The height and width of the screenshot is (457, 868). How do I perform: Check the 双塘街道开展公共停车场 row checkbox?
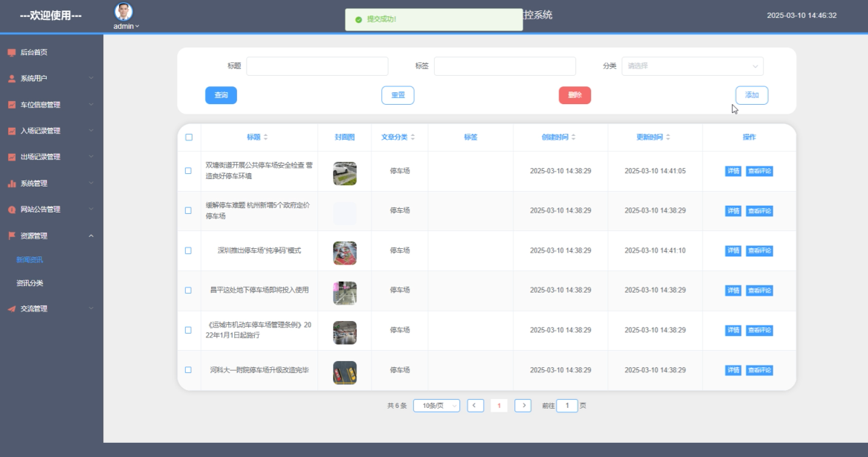[188, 171]
